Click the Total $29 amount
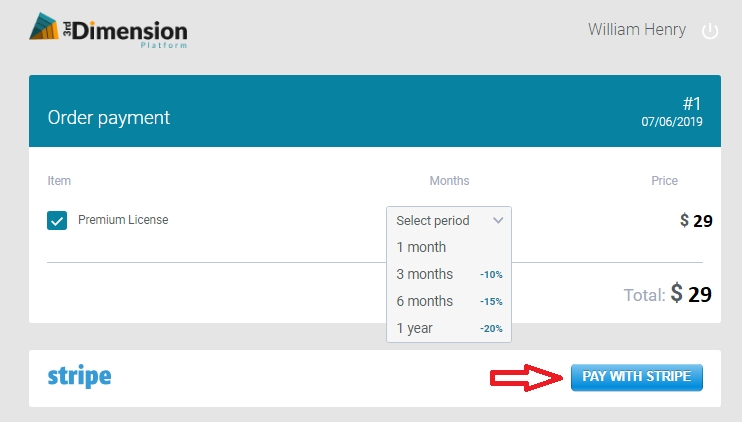The width and height of the screenshot is (742, 422). pos(690,294)
